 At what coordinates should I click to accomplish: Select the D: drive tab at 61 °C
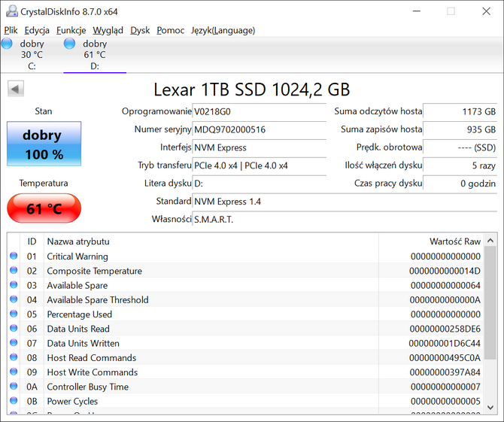click(95, 55)
